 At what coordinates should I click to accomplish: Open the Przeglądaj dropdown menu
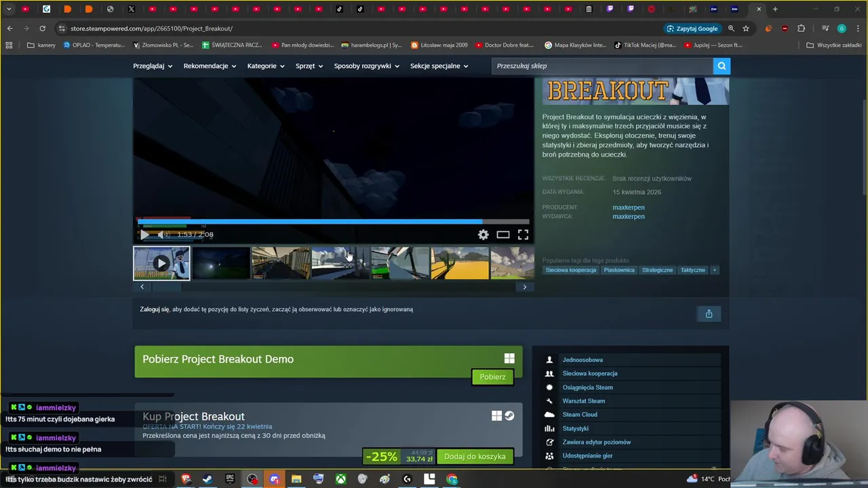(x=153, y=66)
